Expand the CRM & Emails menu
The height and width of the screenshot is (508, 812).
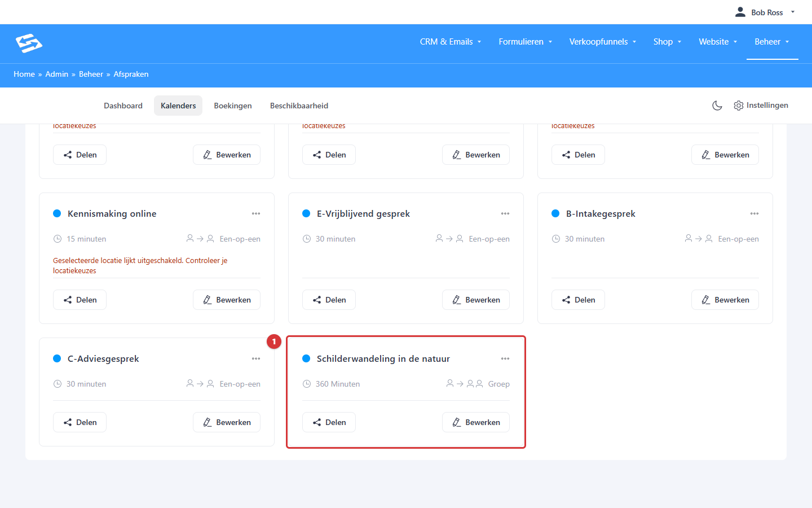(x=451, y=42)
